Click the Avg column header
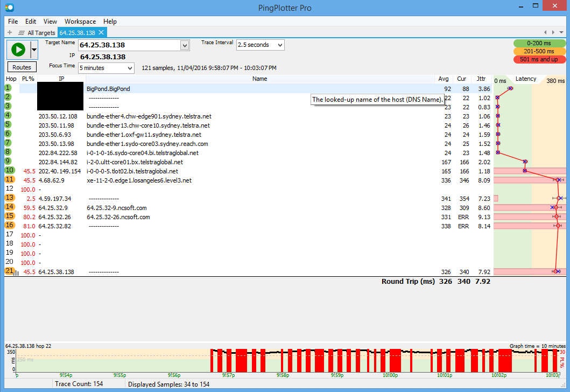Viewport: 570px width, 392px height. (444, 79)
